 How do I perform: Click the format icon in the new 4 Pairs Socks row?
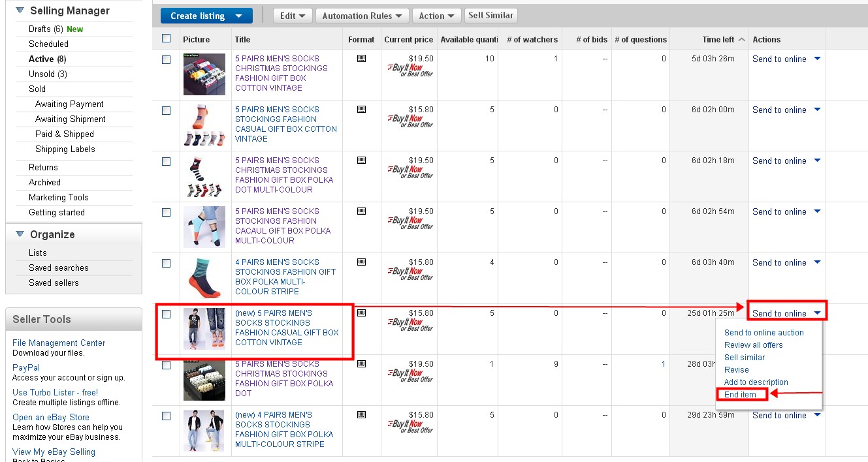click(x=361, y=415)
